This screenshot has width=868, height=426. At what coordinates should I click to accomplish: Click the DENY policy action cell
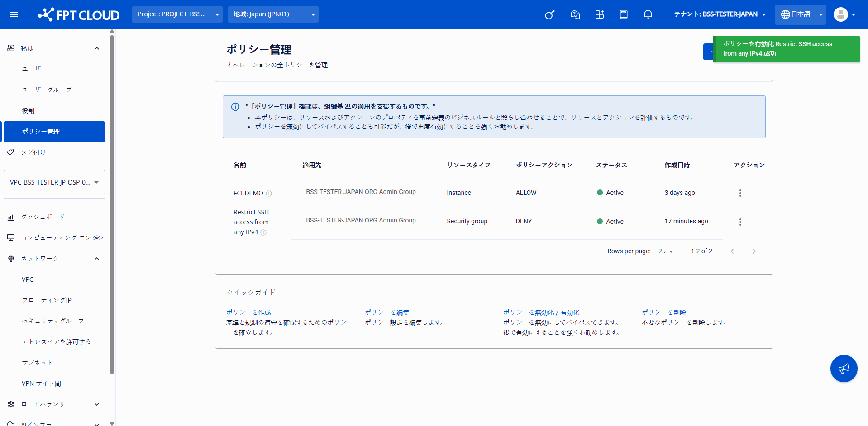(524, 222)
